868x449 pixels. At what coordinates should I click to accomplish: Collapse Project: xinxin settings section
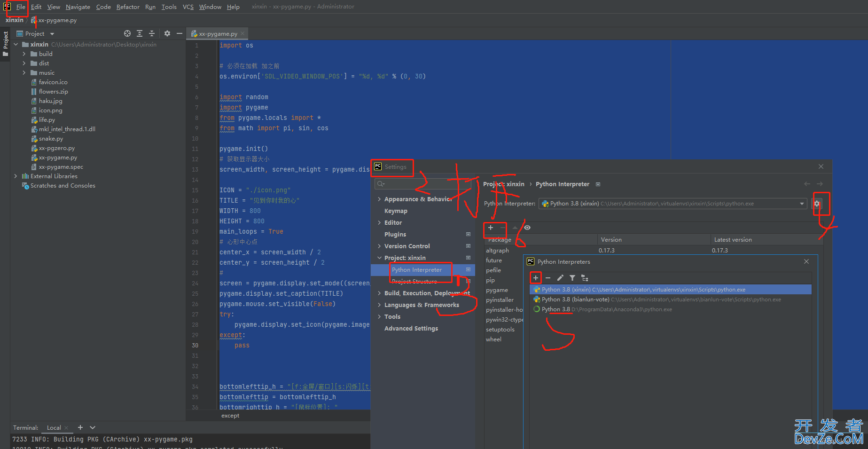tap(379, 258)
